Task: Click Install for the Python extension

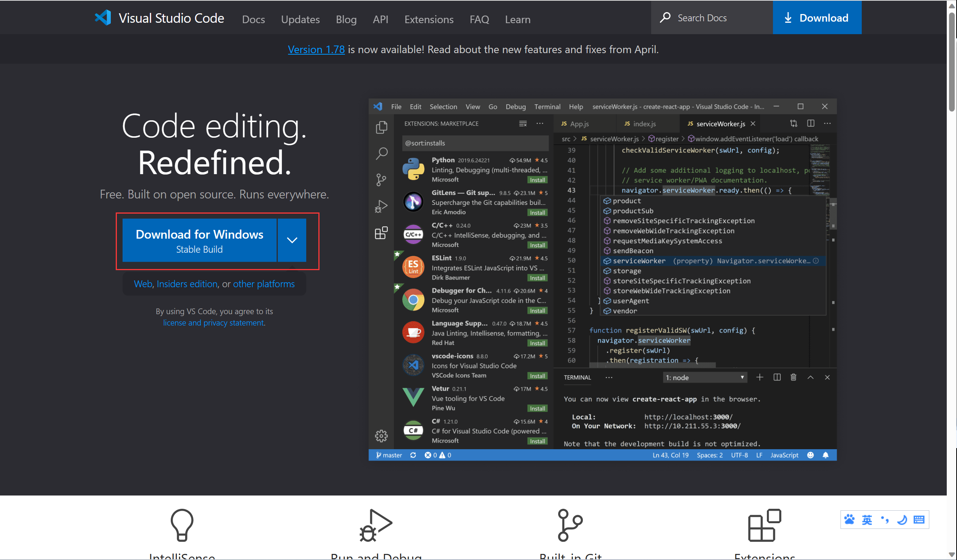Action: click(537, 180)
